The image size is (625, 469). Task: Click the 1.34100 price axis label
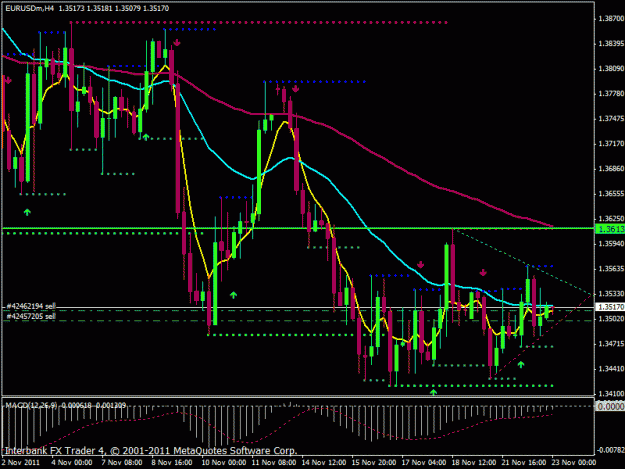point(611,394)
